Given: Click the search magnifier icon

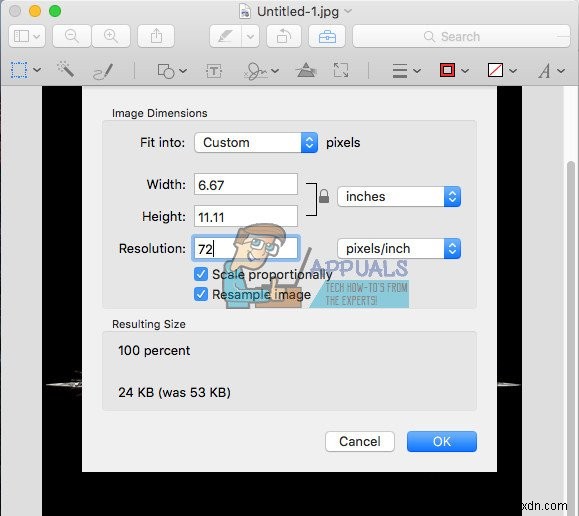Looking at the screenshot, I should [x=429, y=36].
